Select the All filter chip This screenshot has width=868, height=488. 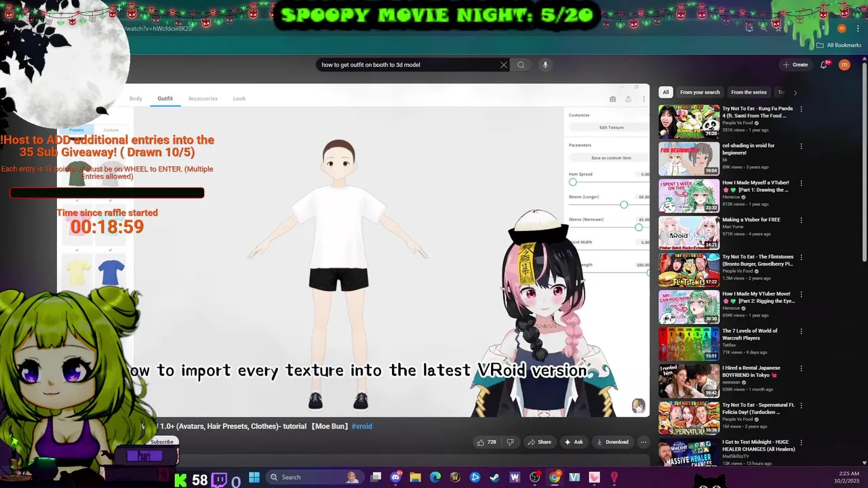click(x=666, y=92)
